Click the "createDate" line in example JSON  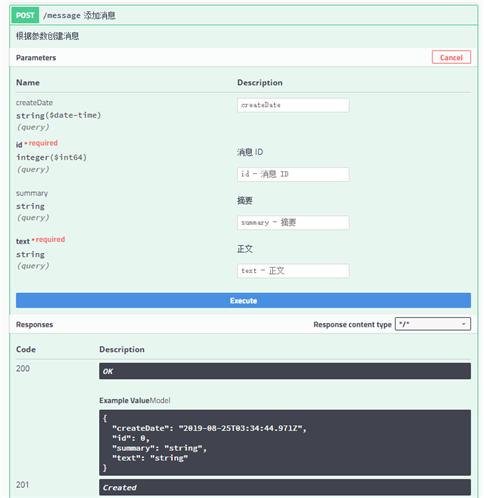(x=209, y=428)
